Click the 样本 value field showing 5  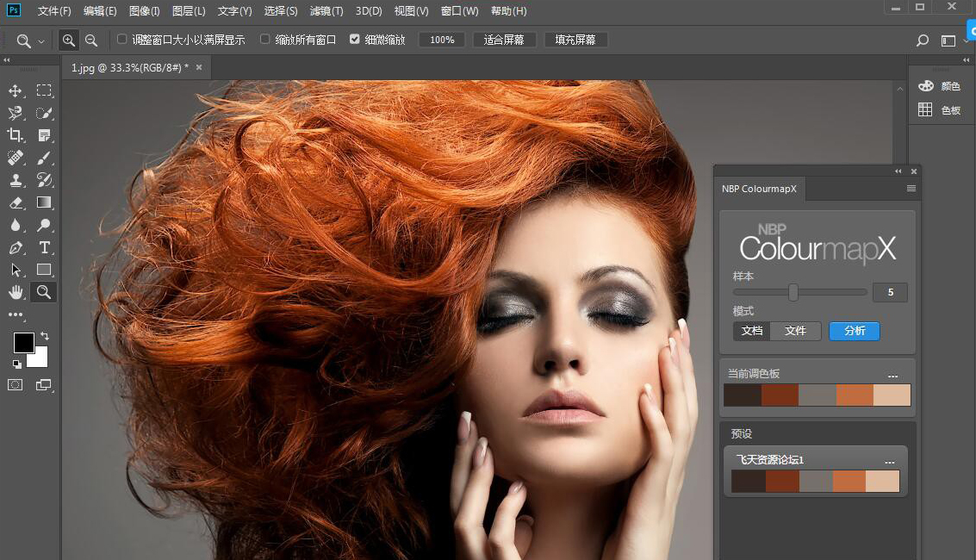[x=890, y=293]
